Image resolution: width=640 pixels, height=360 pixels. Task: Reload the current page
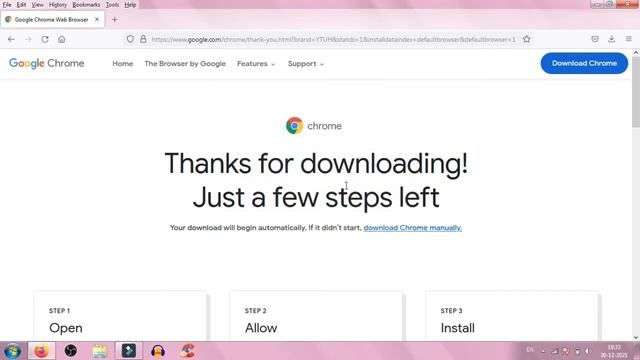[45, 40]
